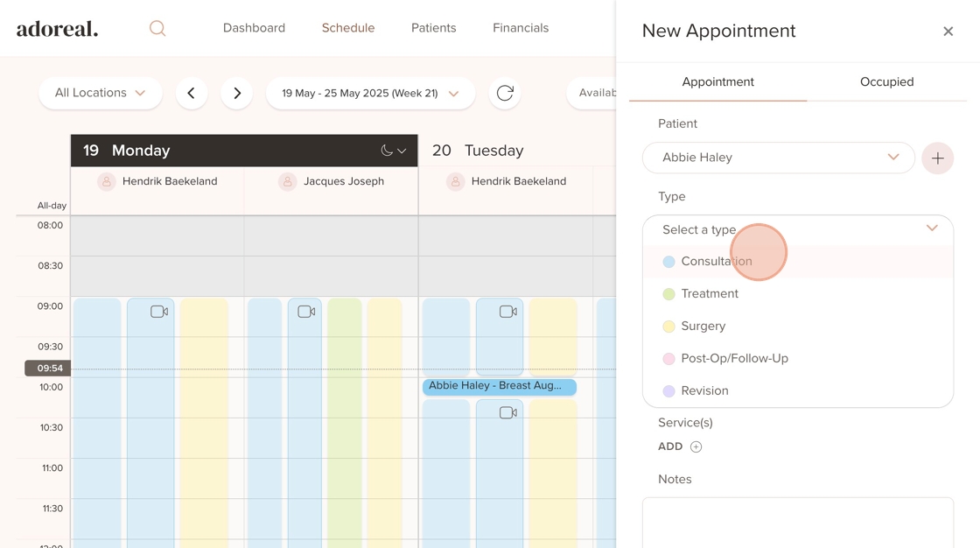Screen dimensions: 980x548
Task: Go to previous week arrow
Action: (192, 93)
